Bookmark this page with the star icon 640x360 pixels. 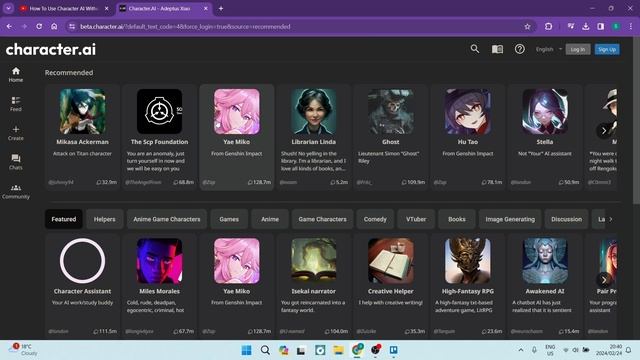click(527, 27)
